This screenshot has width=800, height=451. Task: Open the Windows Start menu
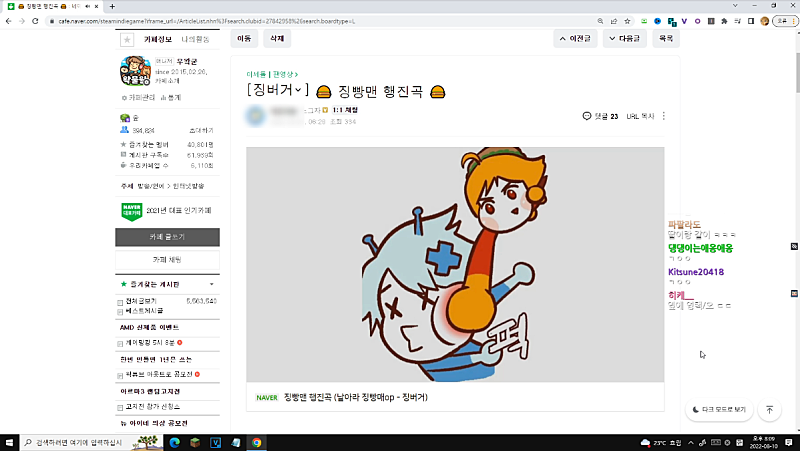[x=9, y=442]
